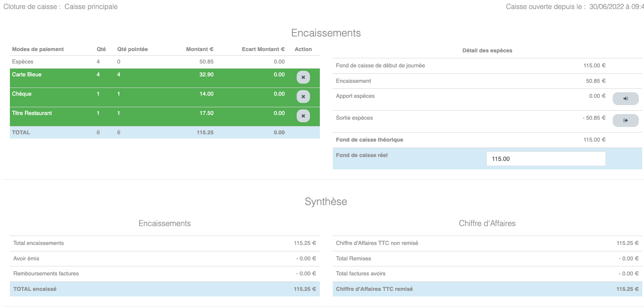Cancel Titre Restaurant pointing via X icon
The height and width of the screenshot is (308, 644).
pyautogui.click(x=303, y=116)
